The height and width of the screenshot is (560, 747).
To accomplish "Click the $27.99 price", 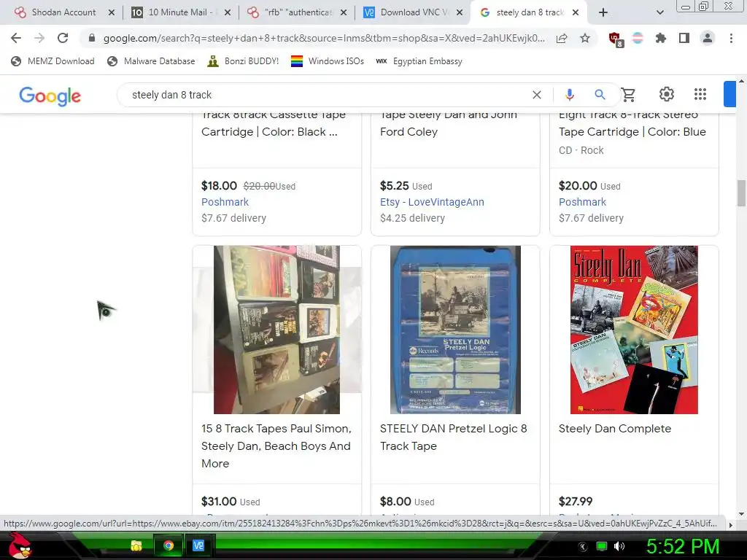I will pos(576,502).
